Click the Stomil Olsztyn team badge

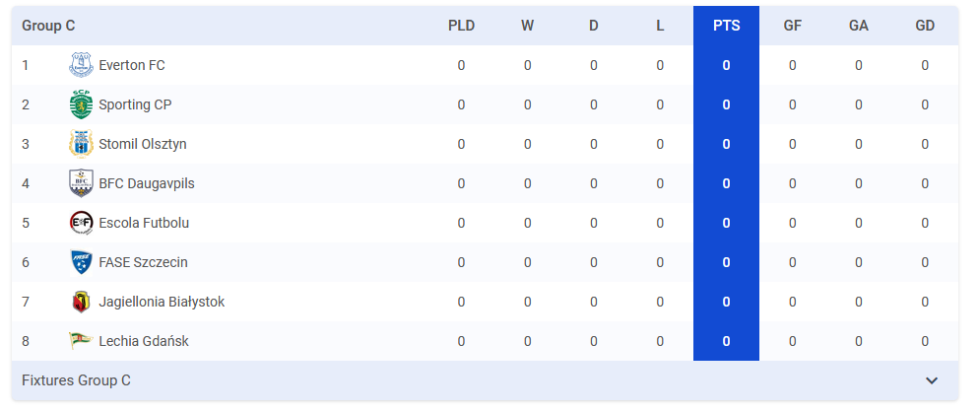coord(81,144)
